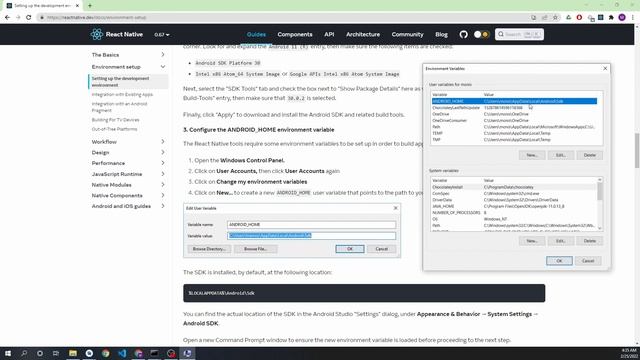Click Delete button under user variables
This screenshot has height=360, width=640.
pos(589,155)
